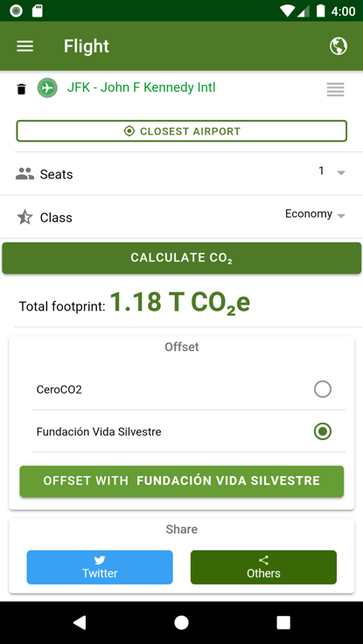Select the CeroCO2 radio button
Image resolution: width=363 pixels, height=644 pixels.
pyautogui.click(x=323, y=389)
